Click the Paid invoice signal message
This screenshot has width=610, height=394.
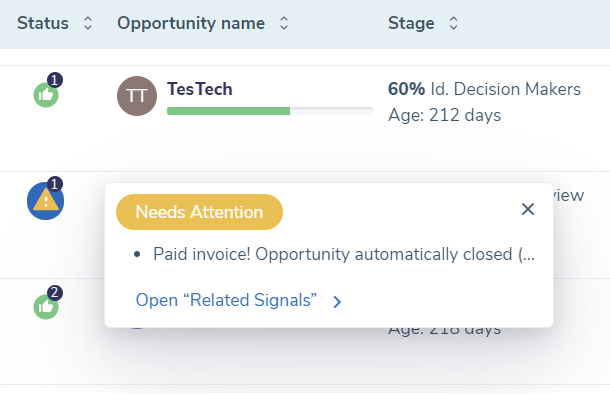tap(344, 254)
